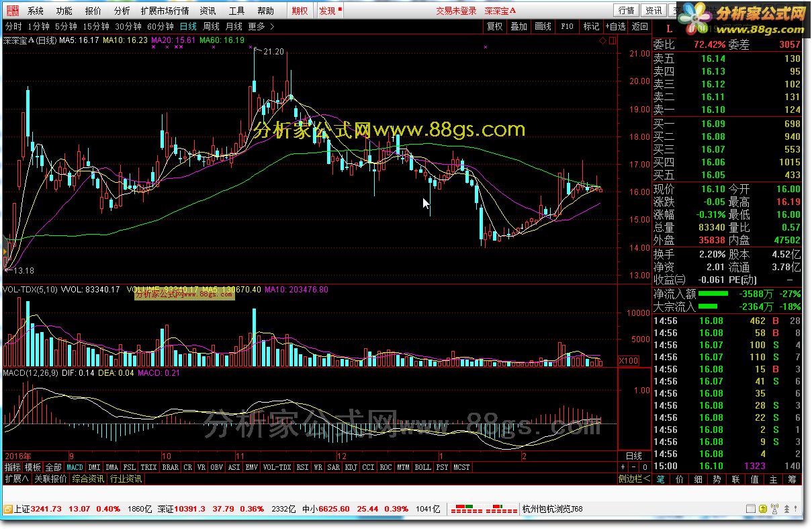Select the DMI indicator
Image resolution: width=812 pixels, height=529 pixels.
pos(94,467)
